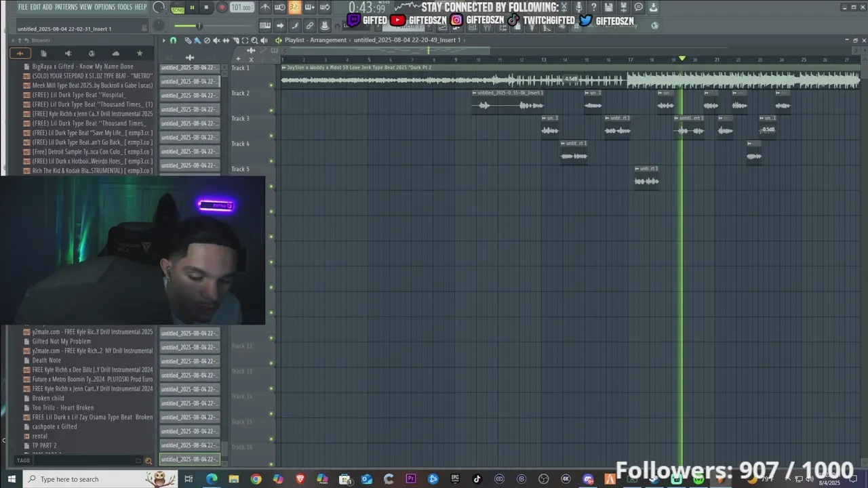Open the OPTIONS menu
Image resolution: width=868 pixels, height=488 pixels.
click(104, 7)
